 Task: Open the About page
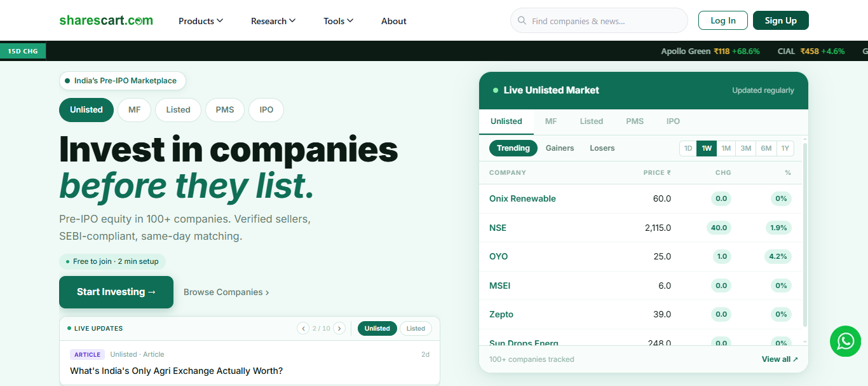click(x=394, y=21)
